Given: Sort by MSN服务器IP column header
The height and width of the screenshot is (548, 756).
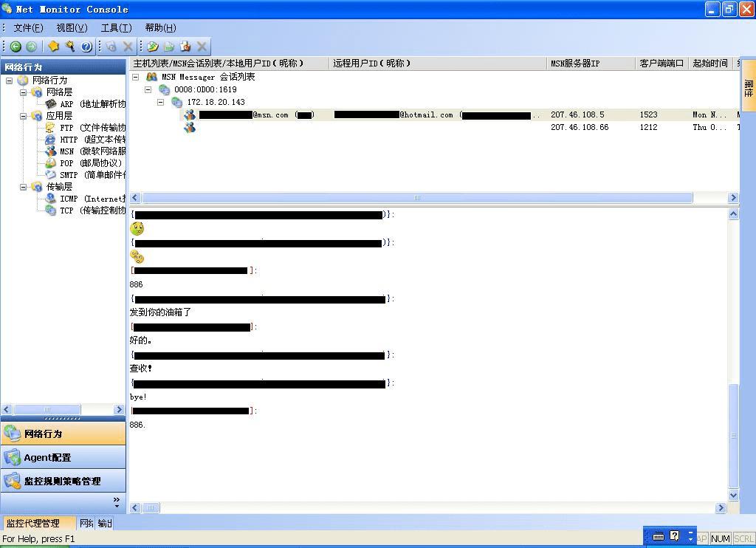Looking at the screenshot, I should click(x=591, y=64).
